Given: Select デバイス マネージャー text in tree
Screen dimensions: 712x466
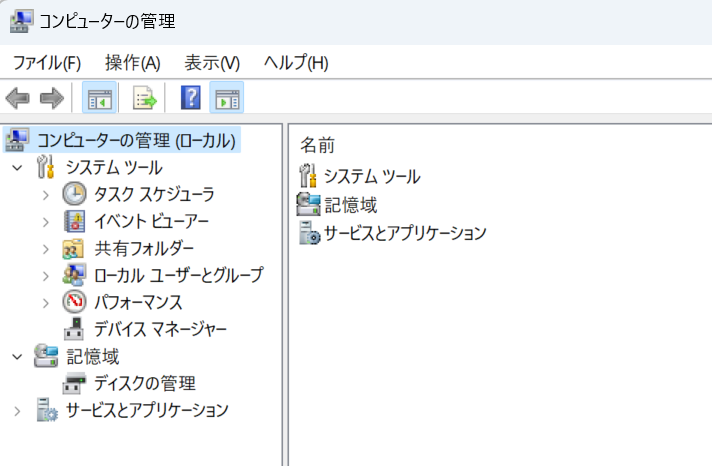Looking at the screenshot, I should click(160, 329).
